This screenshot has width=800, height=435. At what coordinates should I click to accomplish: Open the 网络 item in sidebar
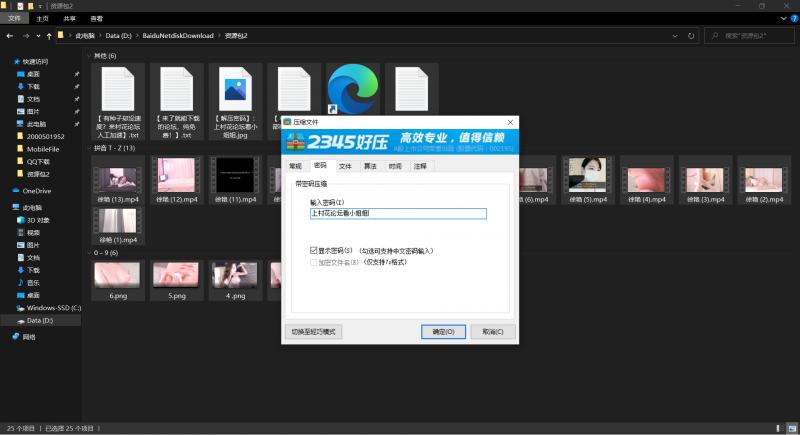pos(31,337)
